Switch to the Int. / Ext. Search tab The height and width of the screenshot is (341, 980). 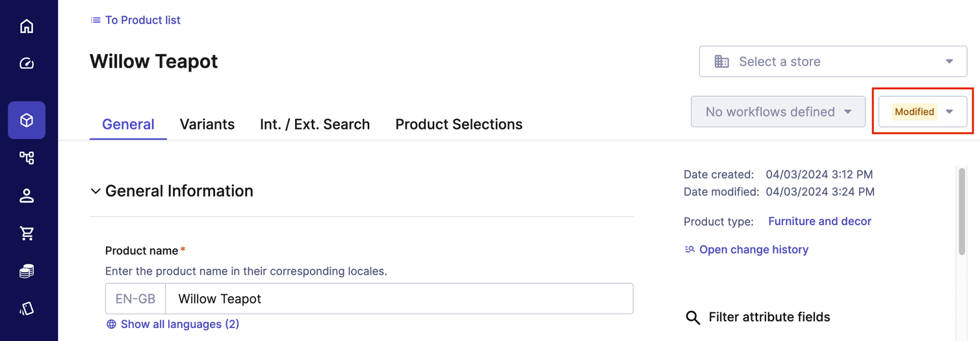[315, 124]
